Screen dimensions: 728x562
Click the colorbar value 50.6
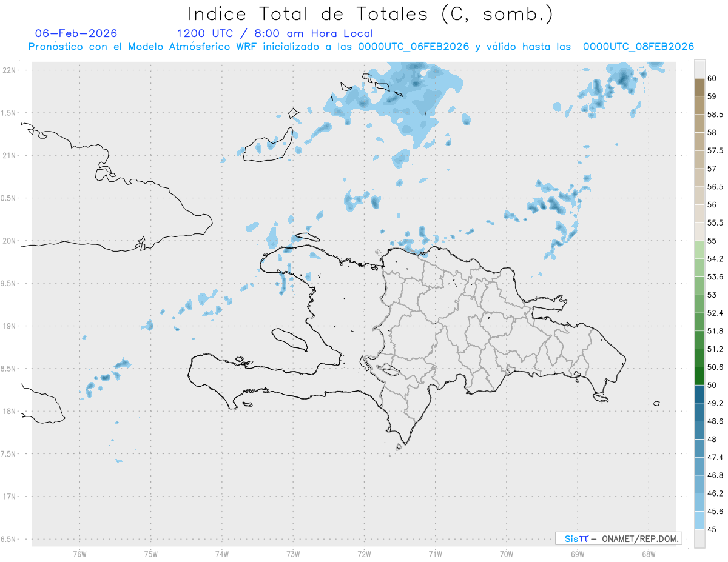coord(715,367)
